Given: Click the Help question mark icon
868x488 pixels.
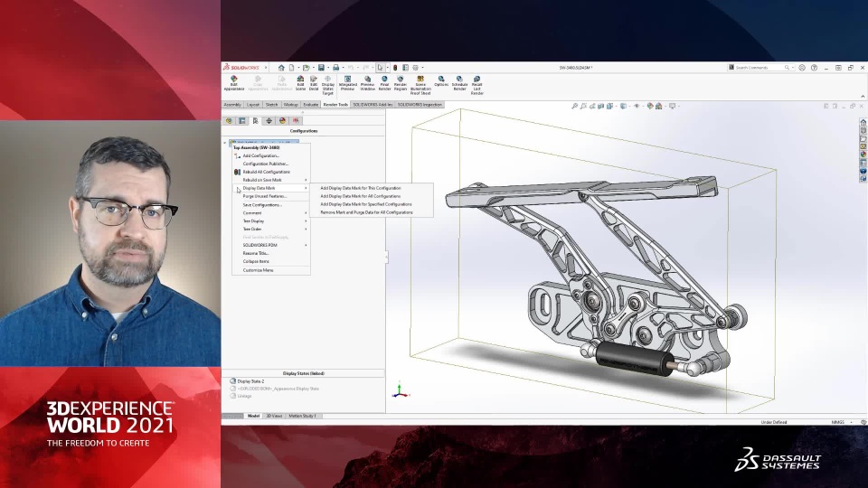Looking at the screenshot, I should click(x=814, y=68).
